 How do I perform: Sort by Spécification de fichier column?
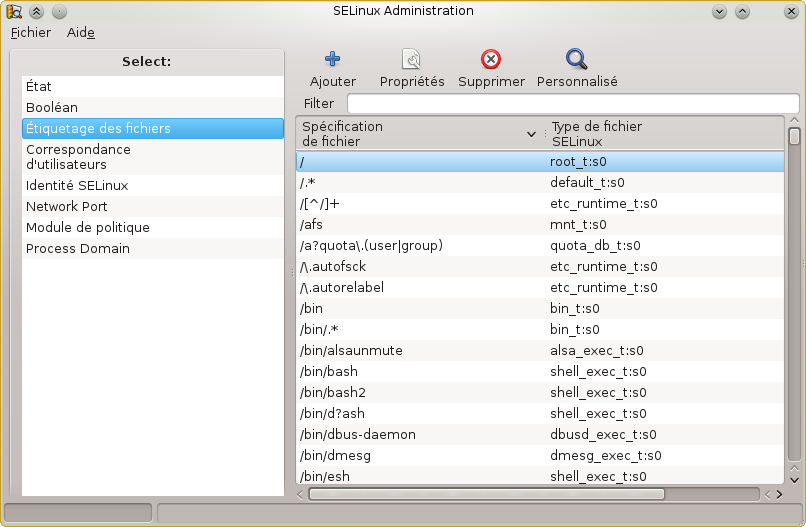tap(419, 134)
